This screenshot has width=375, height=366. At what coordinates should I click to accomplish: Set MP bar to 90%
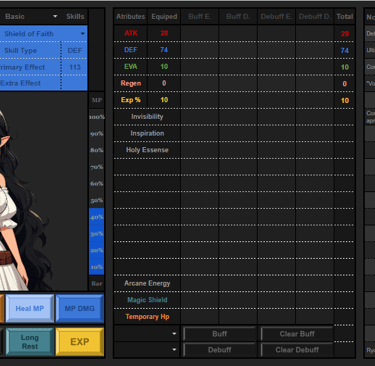click(x=97, y=134)
